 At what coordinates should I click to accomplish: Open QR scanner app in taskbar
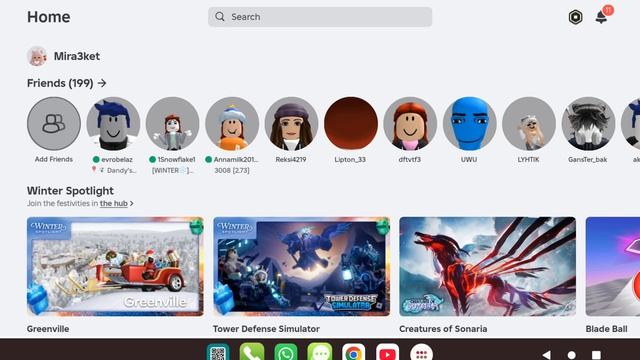coord(218,353)
